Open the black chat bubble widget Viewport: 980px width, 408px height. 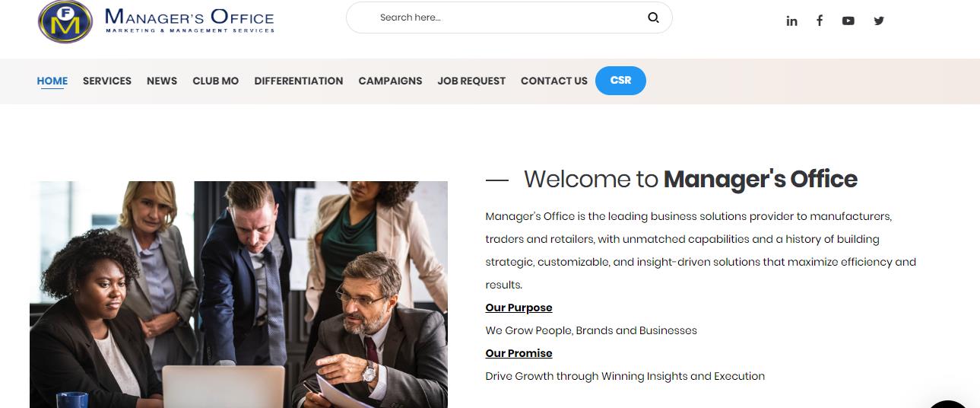(949, 401)
